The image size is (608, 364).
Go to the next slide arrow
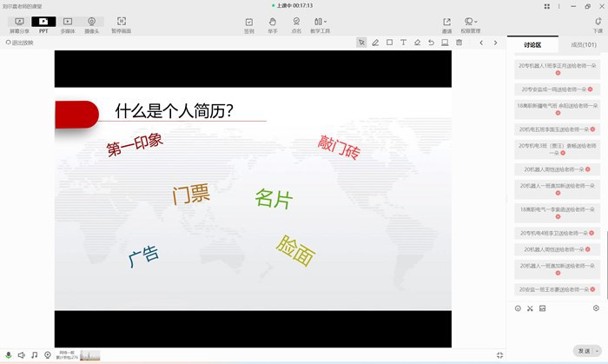[496, 42]
